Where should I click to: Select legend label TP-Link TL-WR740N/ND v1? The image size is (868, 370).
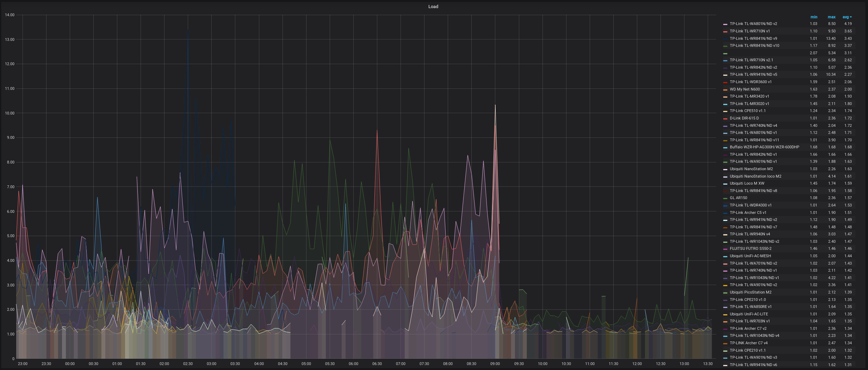click(x=753, y=270)
